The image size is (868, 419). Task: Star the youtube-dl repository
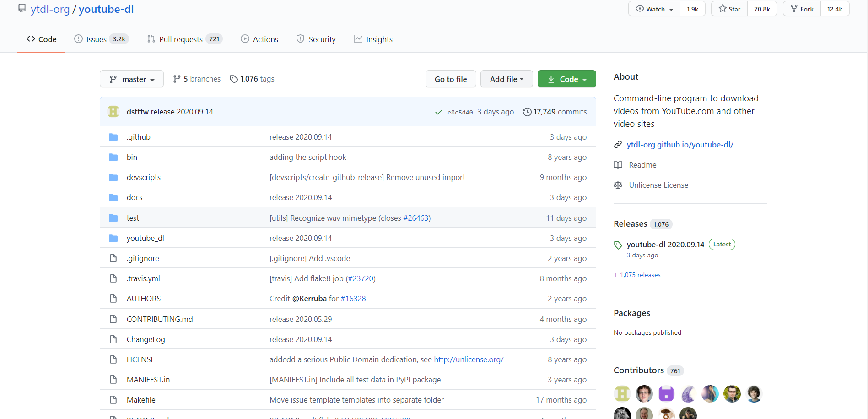point(729,9)
